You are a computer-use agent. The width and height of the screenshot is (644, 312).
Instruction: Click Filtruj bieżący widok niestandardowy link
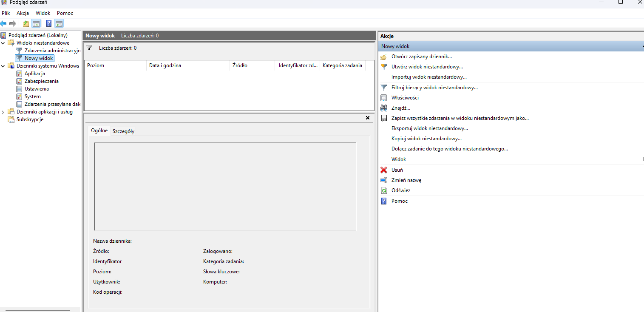(434, 88)
